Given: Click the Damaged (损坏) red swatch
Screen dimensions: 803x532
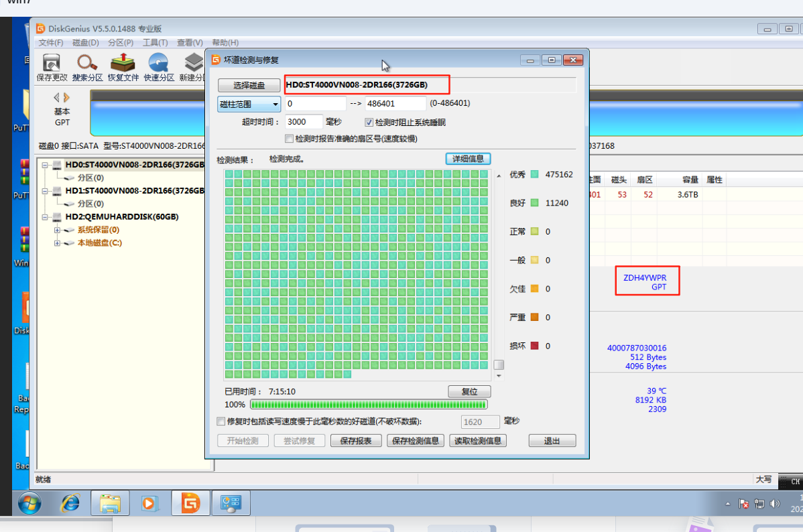Looking at the screenshot, I should [x=535, y=346].
